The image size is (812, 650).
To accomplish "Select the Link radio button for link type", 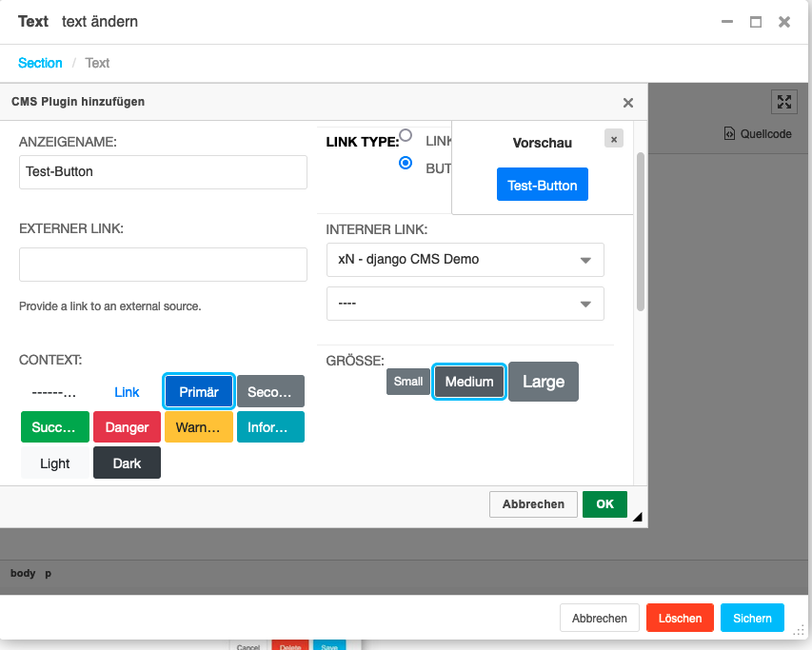I will click(406, 136).
